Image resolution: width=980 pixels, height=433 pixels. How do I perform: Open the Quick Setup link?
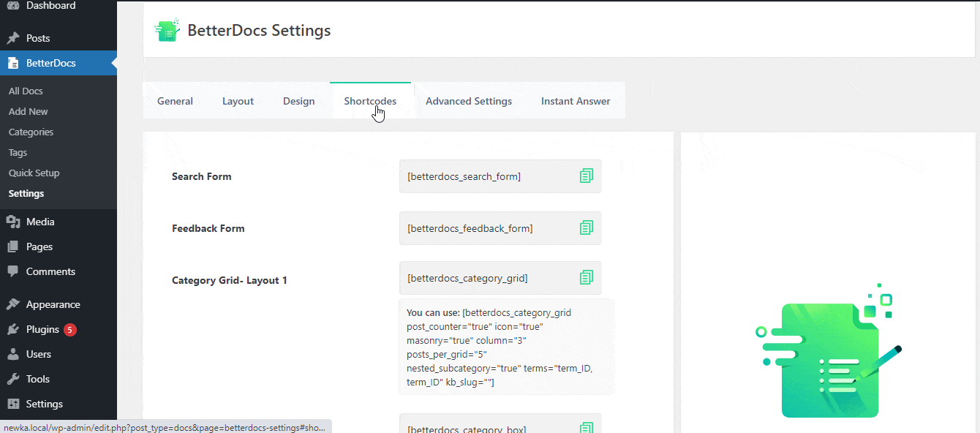34,173
